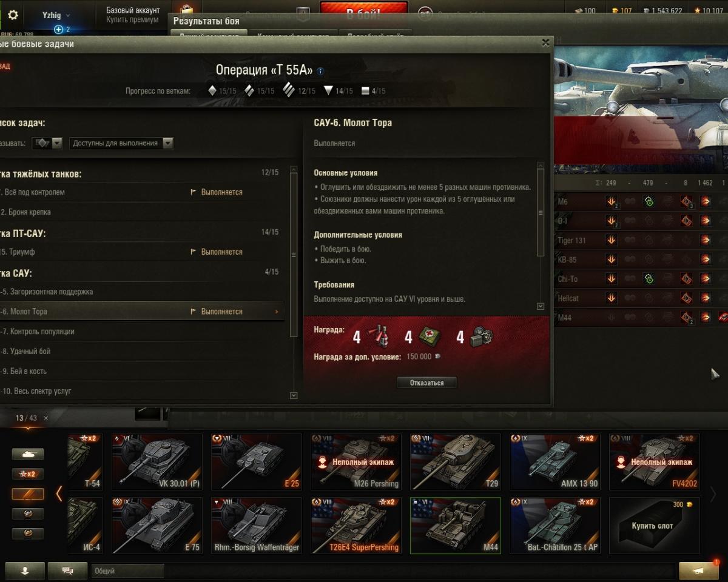Click the first aid kit reward icon
This screenshot has height=582, width=728.
pos(430,336)
